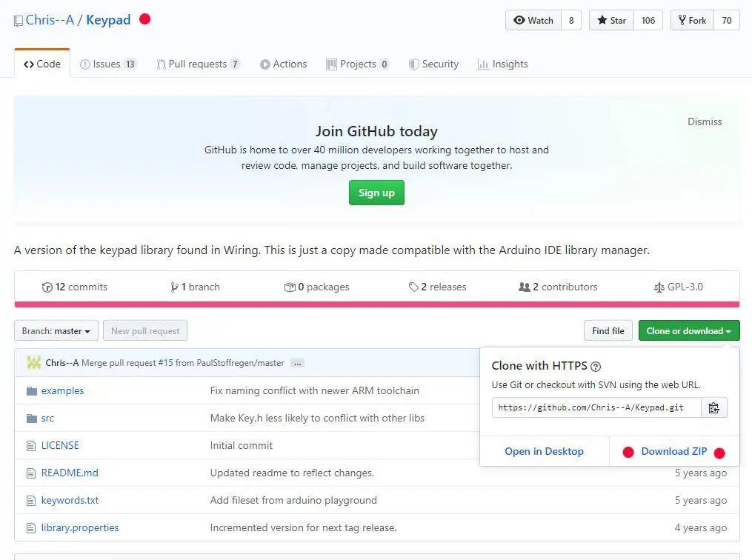This screenshot has width=752, height=560.
Task: Open the 0 packages page
Action: point(317,287)
